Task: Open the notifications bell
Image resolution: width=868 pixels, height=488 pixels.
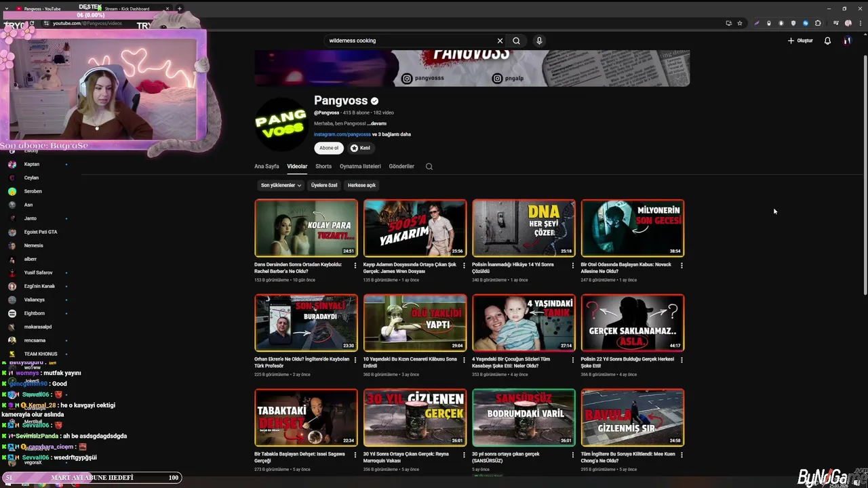Action: pyautogui.click(x=827, y=41)
